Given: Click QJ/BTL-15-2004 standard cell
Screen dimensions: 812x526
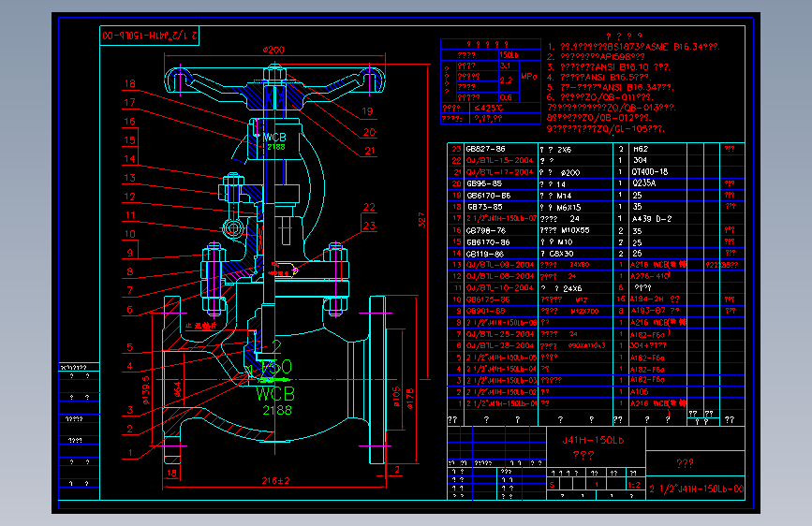Looking at the screenshot, I should (500, 160).
